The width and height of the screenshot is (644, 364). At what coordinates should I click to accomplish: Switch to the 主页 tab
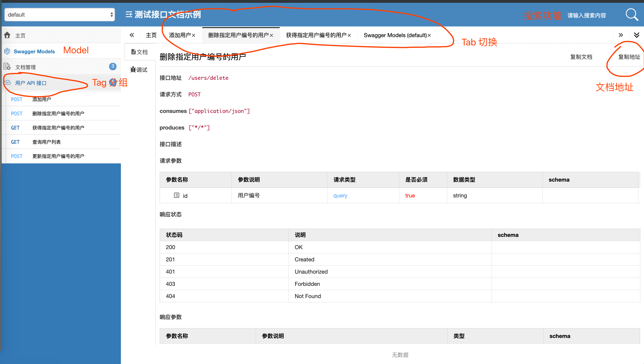click(x=151, y=35)
